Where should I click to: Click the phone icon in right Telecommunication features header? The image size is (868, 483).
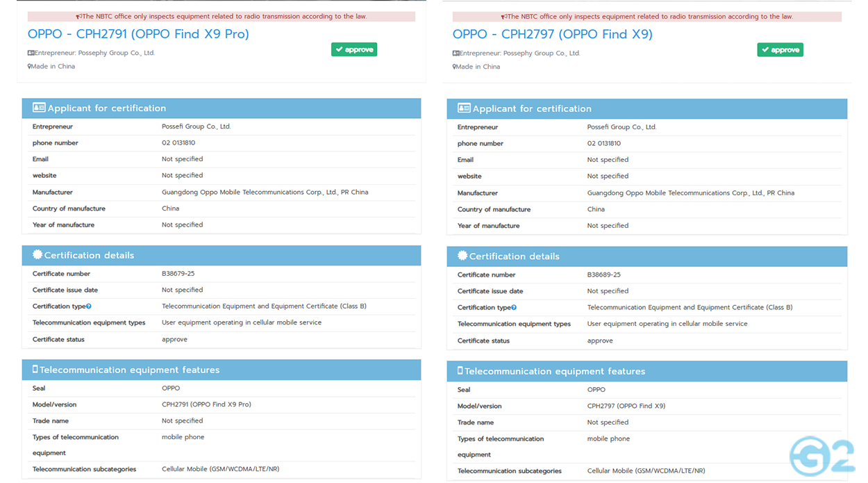(460, 371)
